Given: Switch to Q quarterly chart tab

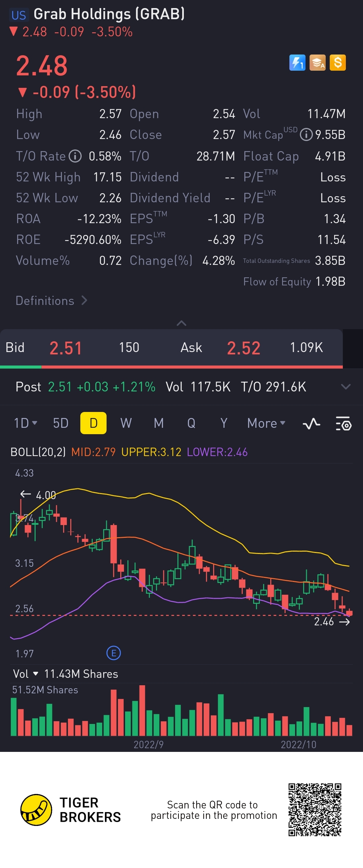Looking at the screenshot, I should pyautogui.click(x=192, y=423).
